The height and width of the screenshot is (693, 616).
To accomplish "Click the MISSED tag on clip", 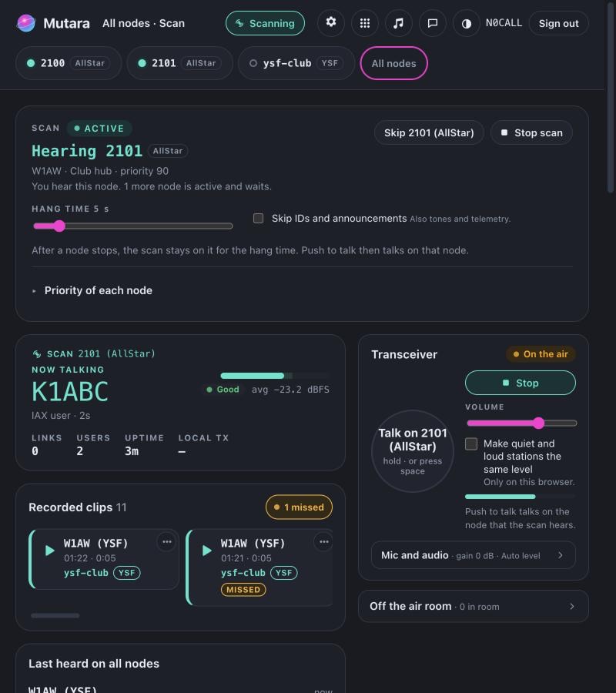I will coord(243,590).
